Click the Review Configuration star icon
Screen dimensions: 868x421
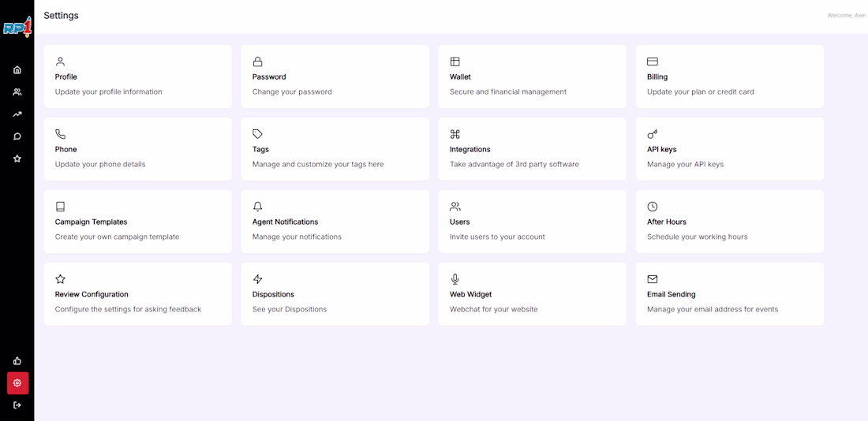coord(60,279)
